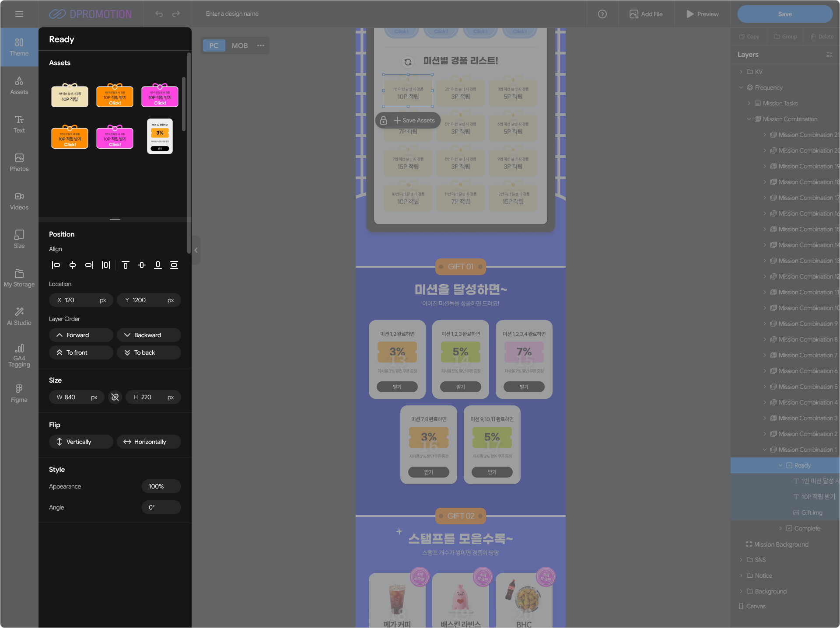Open the Figma sidebar panel
The height and width of the screenshot is (628, 840).
19,394
